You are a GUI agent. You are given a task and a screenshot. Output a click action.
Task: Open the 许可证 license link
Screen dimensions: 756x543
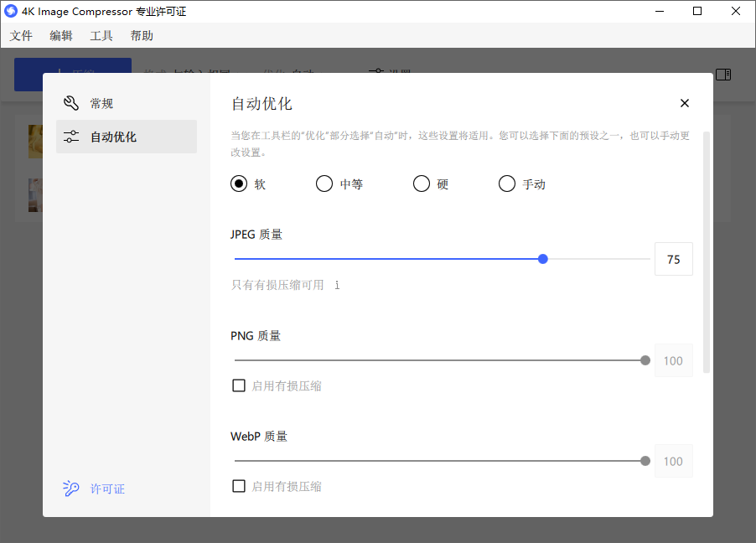[107, 489]
